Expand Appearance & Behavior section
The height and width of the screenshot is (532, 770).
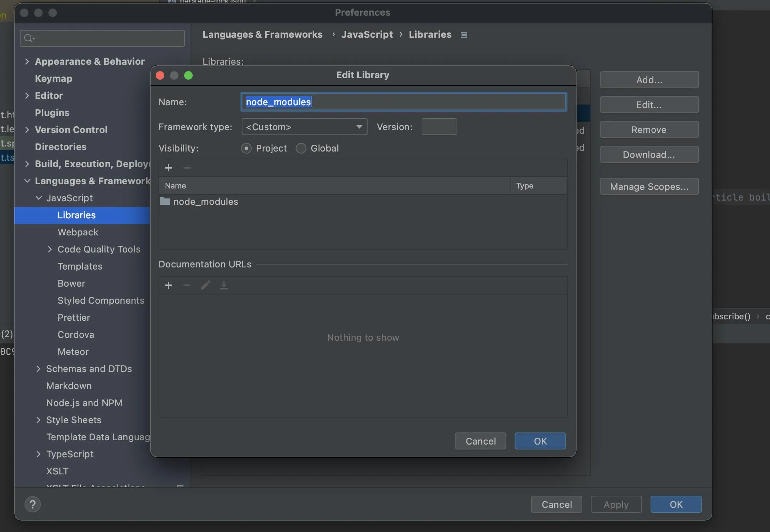click(27, 62)
